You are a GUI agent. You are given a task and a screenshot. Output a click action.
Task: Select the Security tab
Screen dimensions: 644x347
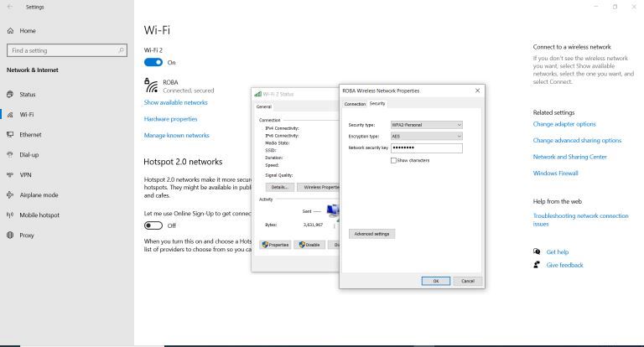(377, 103)
